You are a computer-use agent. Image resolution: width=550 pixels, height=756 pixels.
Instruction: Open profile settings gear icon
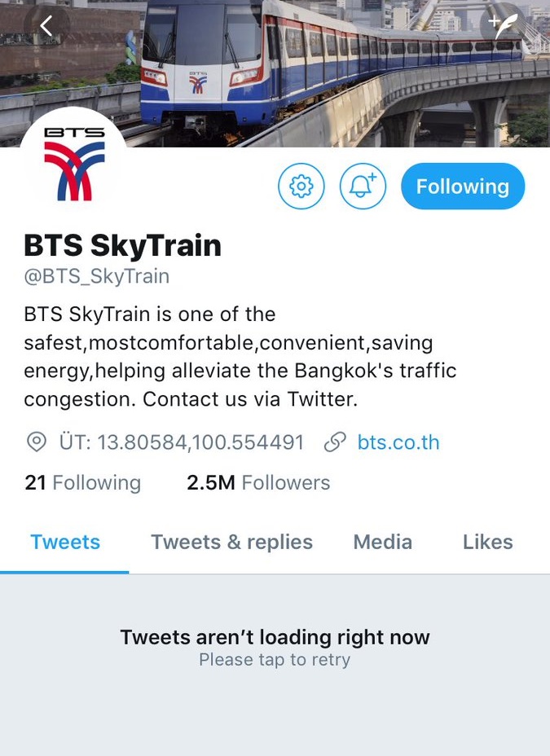point(301,186)
